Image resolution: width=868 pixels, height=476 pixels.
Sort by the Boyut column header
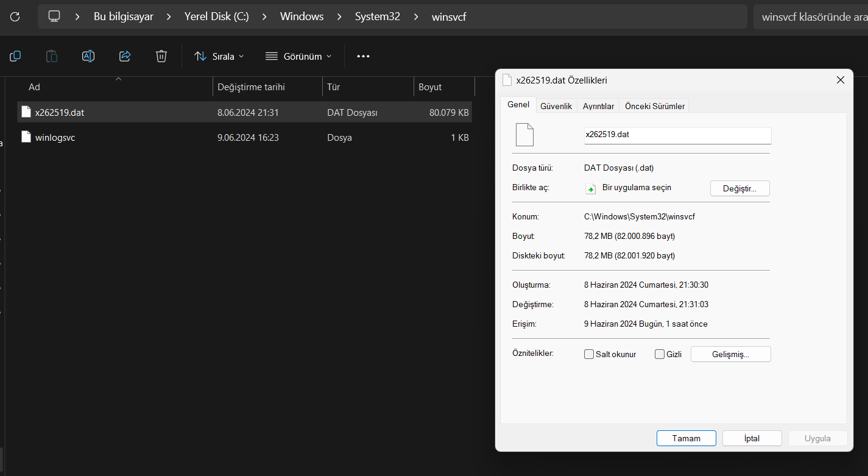pos(444,87)
